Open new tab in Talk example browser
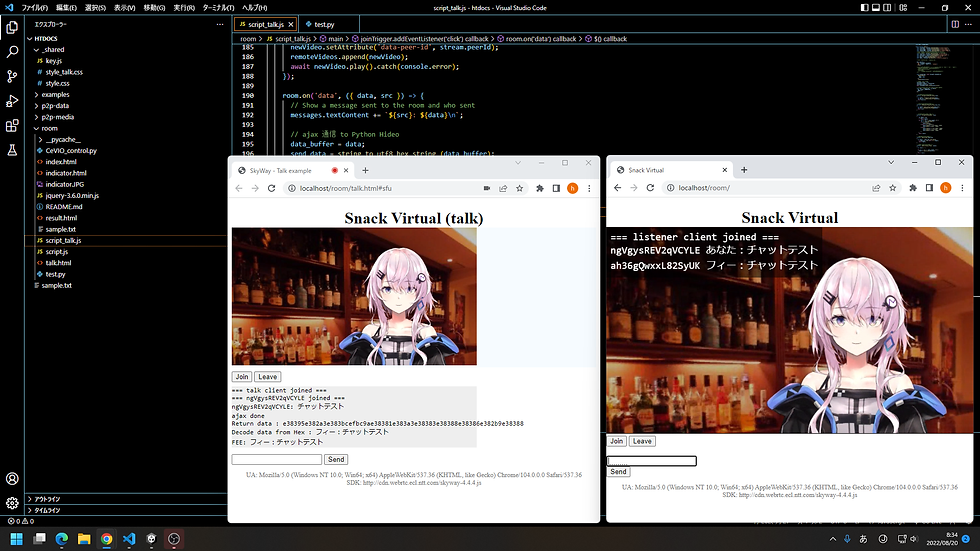The width and height of the screenshot is (980, 551). (365, 171)
